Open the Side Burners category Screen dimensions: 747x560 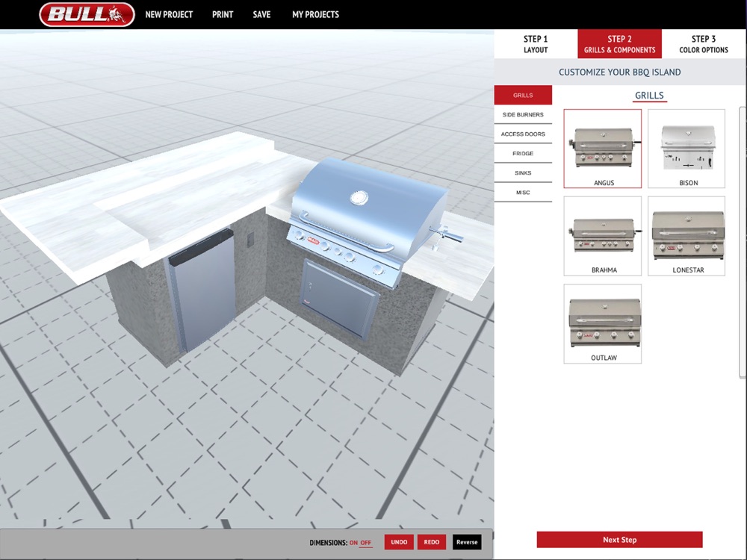tap(523, 115)
